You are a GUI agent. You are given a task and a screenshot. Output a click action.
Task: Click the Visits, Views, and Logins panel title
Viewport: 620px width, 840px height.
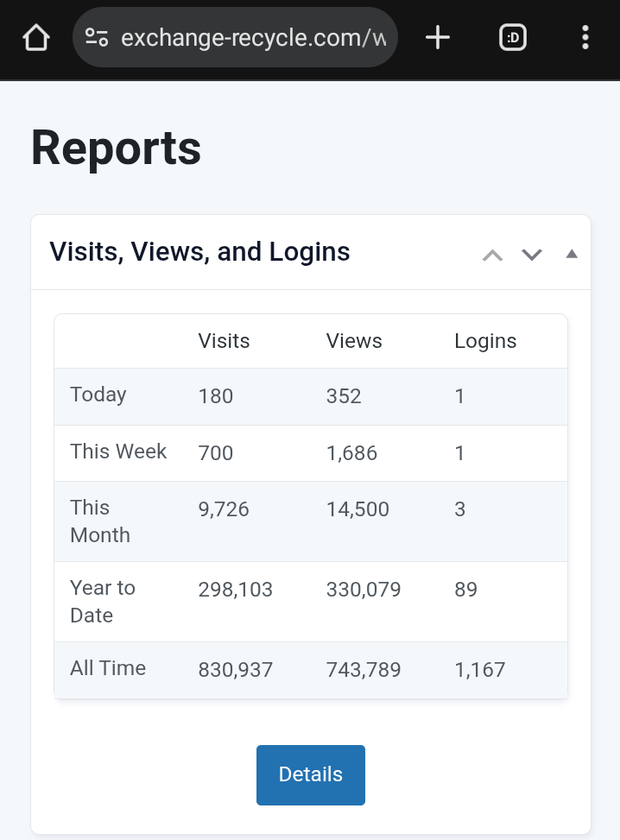pos(199,252)
